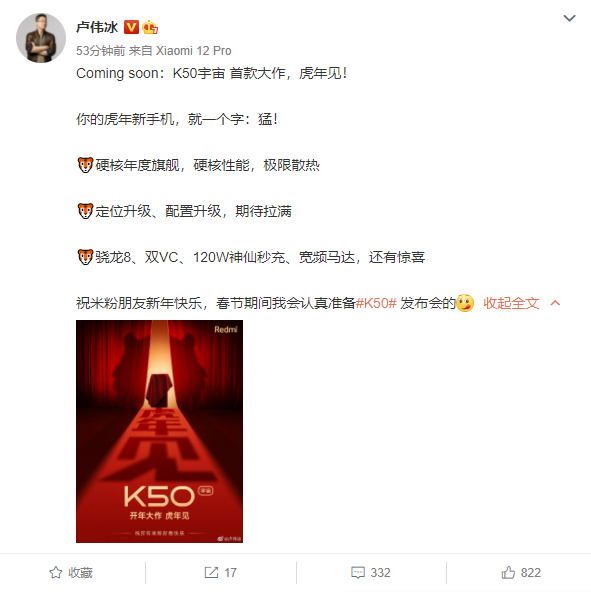Collapse post with 收起全文 link
The width and height of the screenshot is (591, 592).
[511, 303]
